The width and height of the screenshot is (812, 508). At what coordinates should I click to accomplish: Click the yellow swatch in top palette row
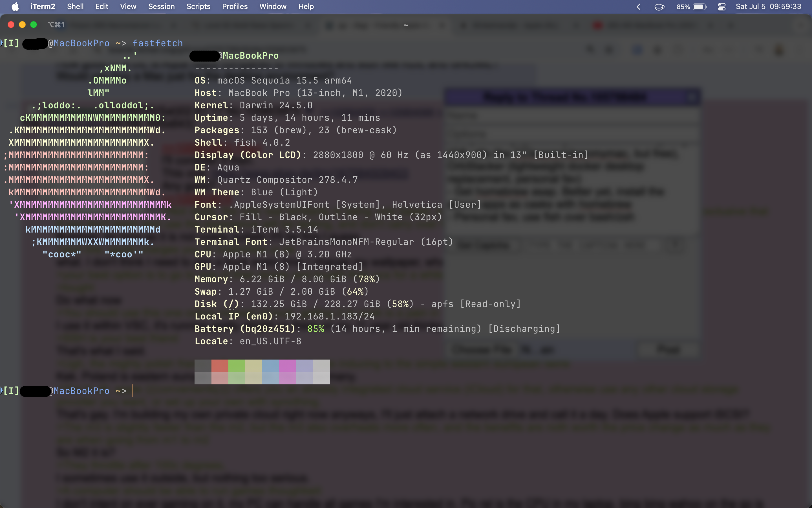[254, 365]
